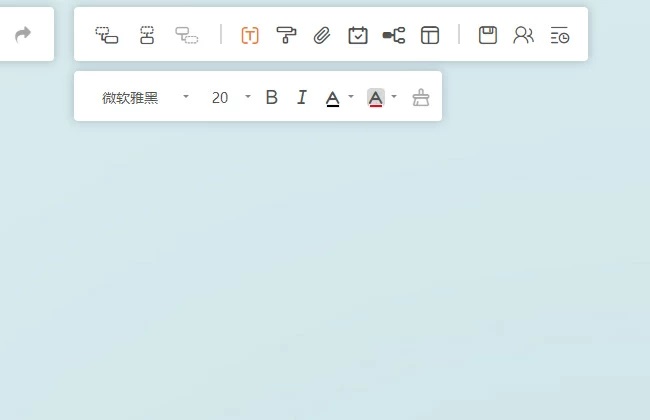Expand the font size 20 dropdown
The height and width of the screenshot is (420, 650).
point(248,97)
